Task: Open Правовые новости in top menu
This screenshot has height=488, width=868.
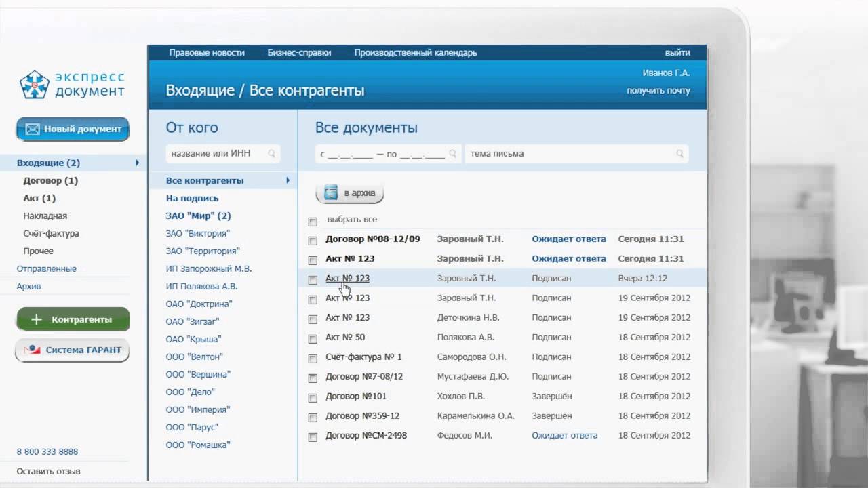Action: click(x=207, y=53)
